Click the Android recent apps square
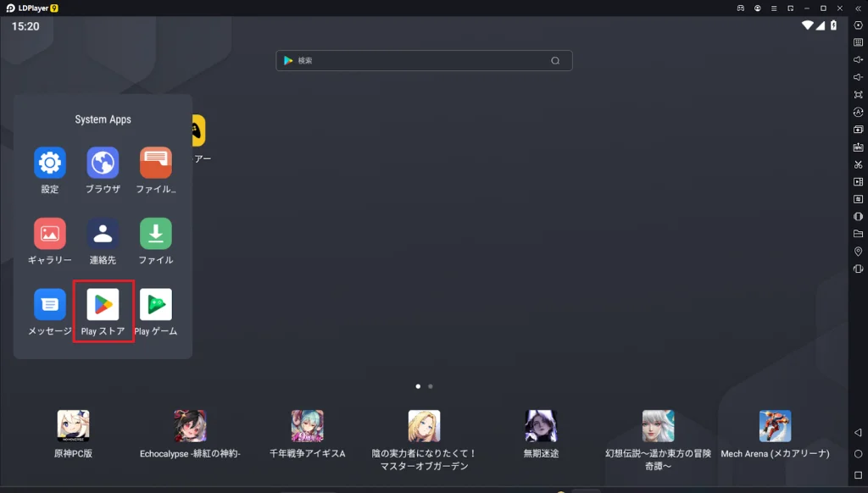 point(858,474)
